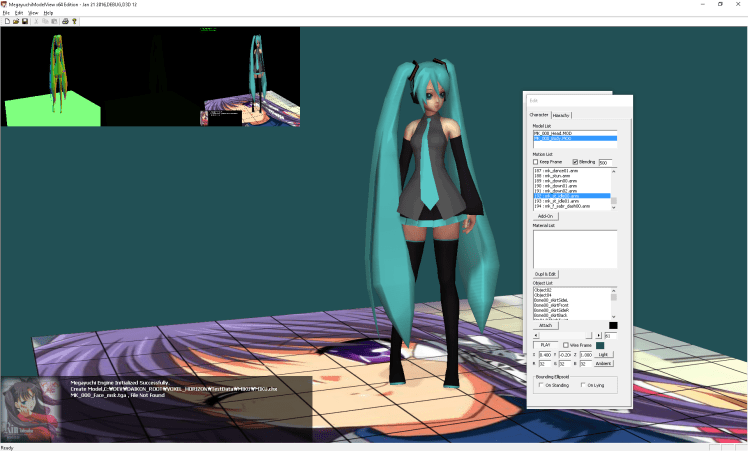
Task: Enable Bounding Ellipsoid On Standing
Action: (x=541, y=385)
